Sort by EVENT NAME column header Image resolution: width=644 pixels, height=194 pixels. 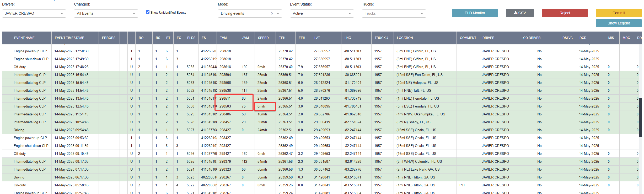(x=24, y=38)
